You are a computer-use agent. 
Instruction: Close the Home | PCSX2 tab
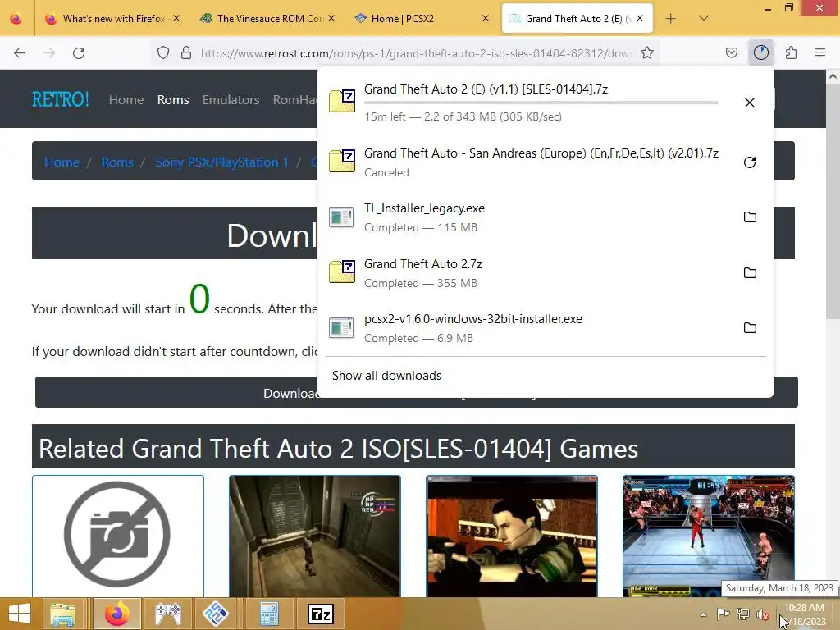486,18
